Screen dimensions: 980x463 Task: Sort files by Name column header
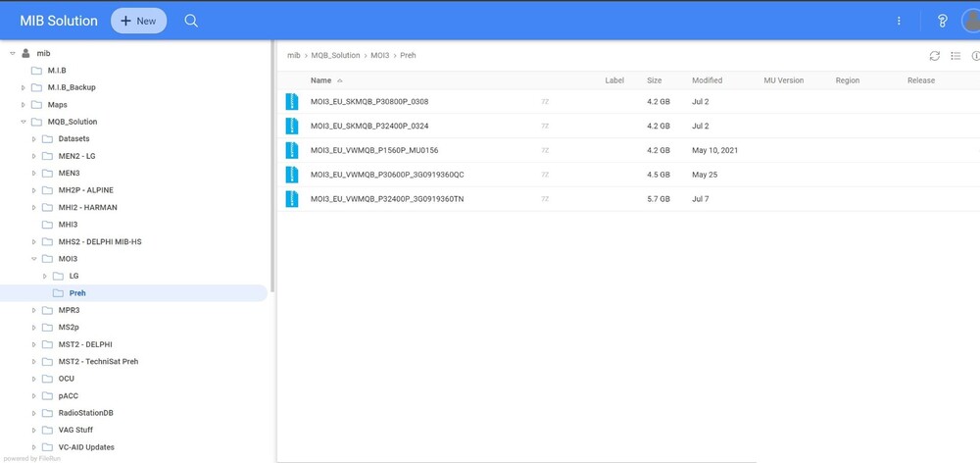click(x=320, y=80)
